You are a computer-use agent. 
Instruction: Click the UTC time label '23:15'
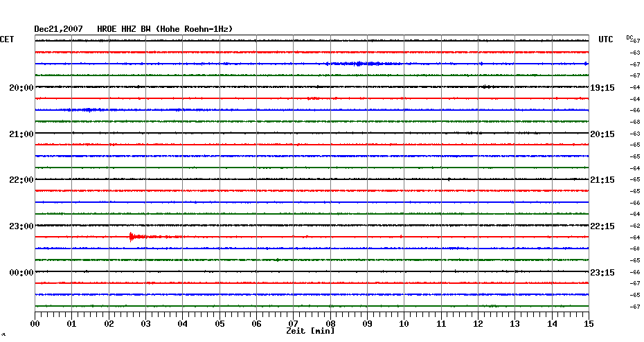602,273
